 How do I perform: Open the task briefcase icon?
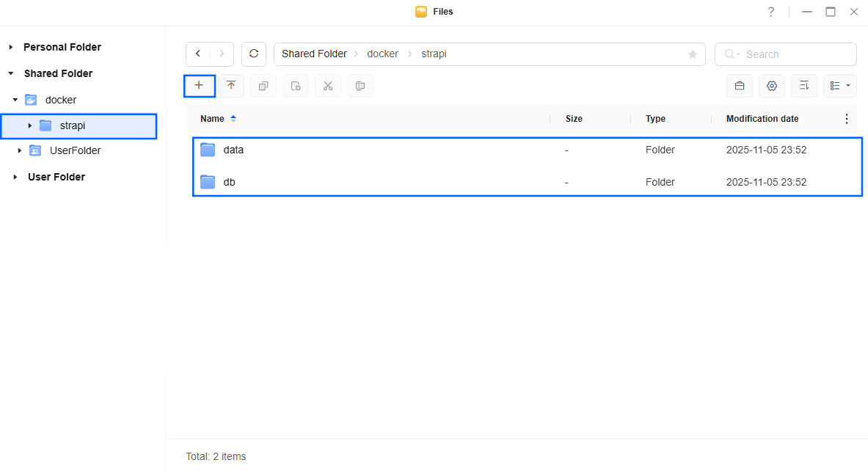(x=740, y=86)
